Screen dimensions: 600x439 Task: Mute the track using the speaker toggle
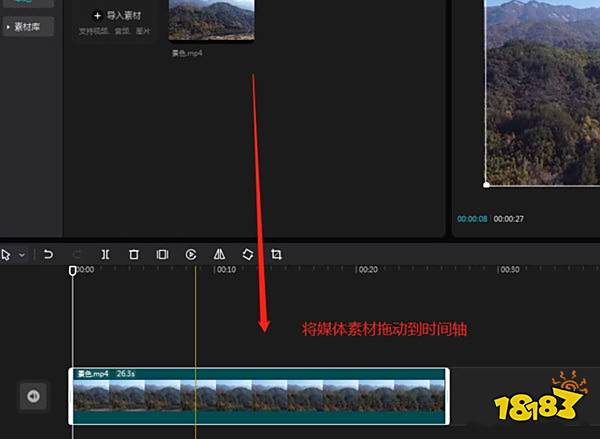(33, 397)
